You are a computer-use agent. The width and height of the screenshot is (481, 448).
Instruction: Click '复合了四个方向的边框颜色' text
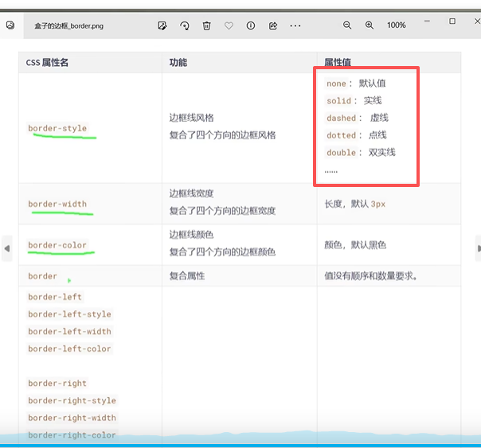(222, 252)
